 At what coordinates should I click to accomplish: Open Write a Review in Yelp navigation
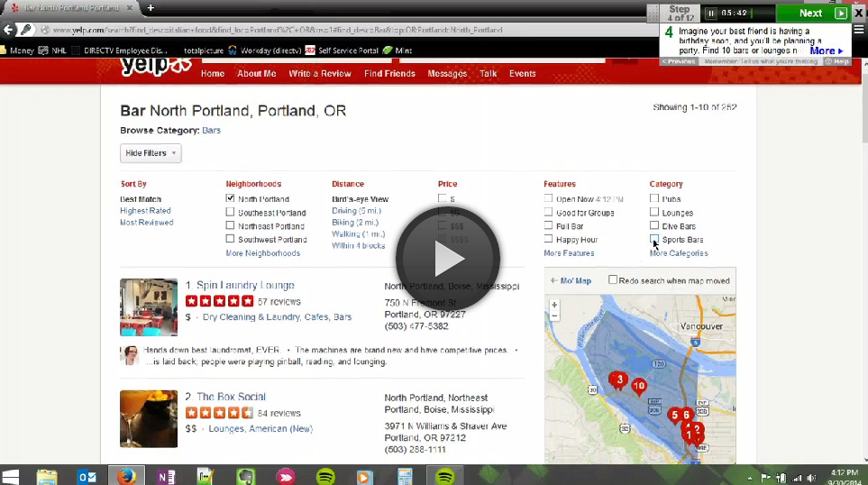click(319, 74)
